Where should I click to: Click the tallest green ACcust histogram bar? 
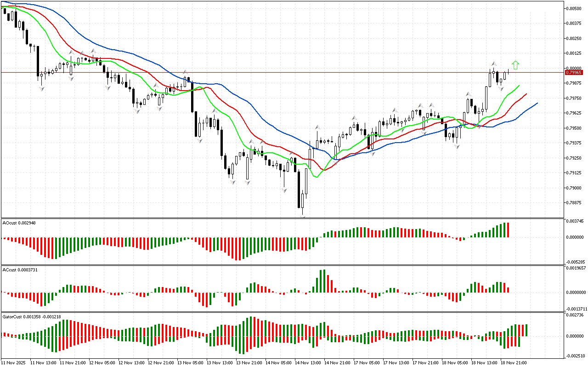323,281
